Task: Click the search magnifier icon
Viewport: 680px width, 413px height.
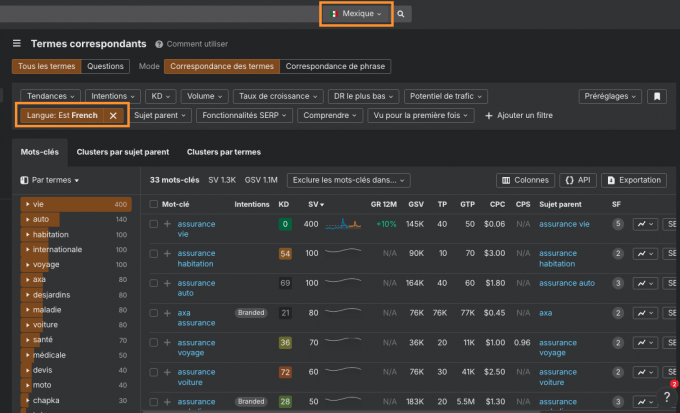Action: pos(401,15)
